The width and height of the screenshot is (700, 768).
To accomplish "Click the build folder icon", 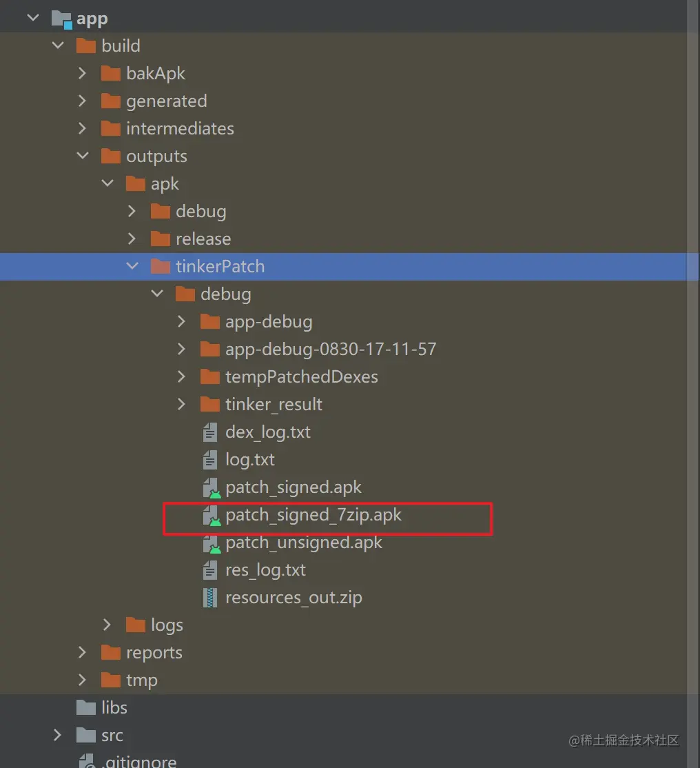I will 86,46.
